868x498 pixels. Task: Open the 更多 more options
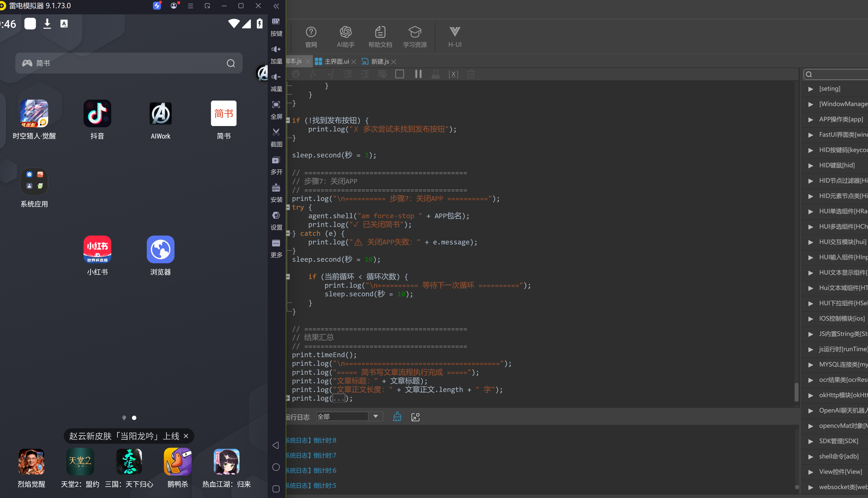pyautogui.click(x=276, y=249)
